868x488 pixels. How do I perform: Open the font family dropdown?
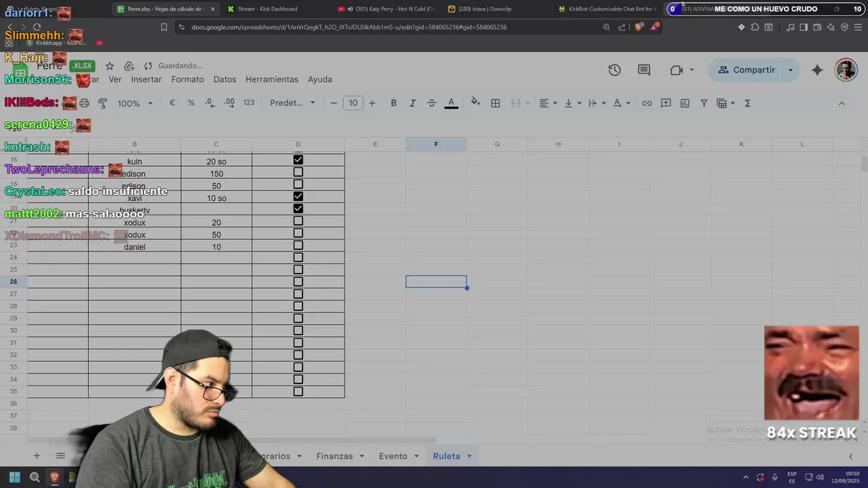point(293,103)
